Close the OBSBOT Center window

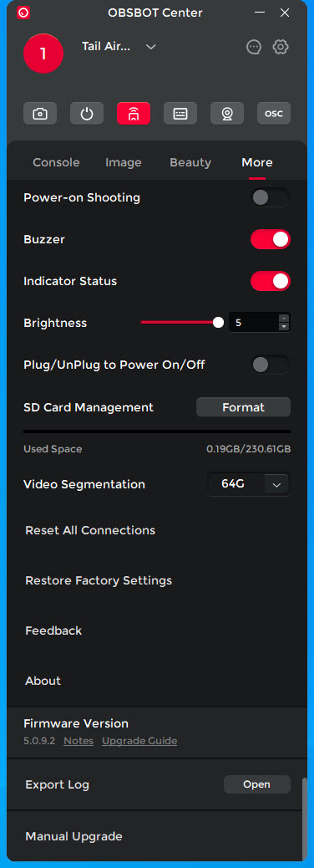point(285,13)
